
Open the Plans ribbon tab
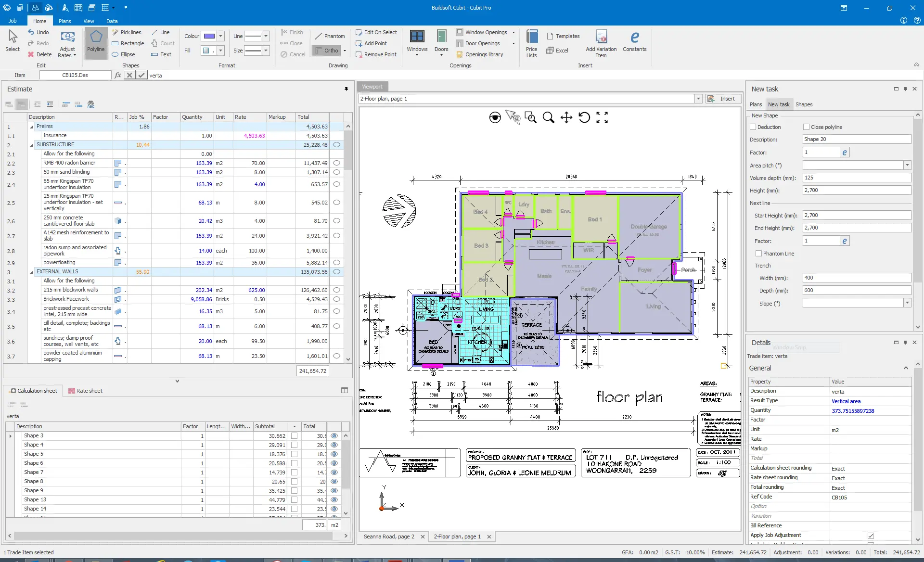point(64,21)
